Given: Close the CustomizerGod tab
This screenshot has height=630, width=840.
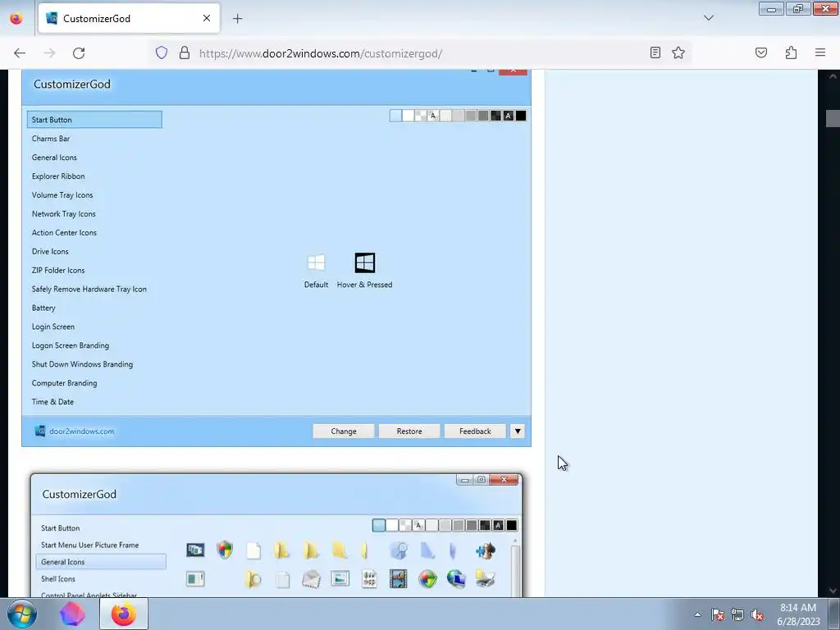Looking at the screenshot, I should coord(206,18).
